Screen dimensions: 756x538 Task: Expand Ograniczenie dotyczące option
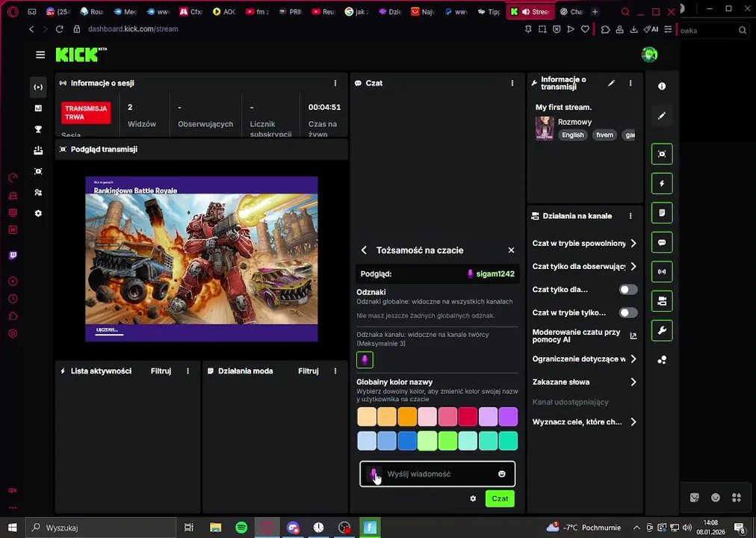coord(633,359)
